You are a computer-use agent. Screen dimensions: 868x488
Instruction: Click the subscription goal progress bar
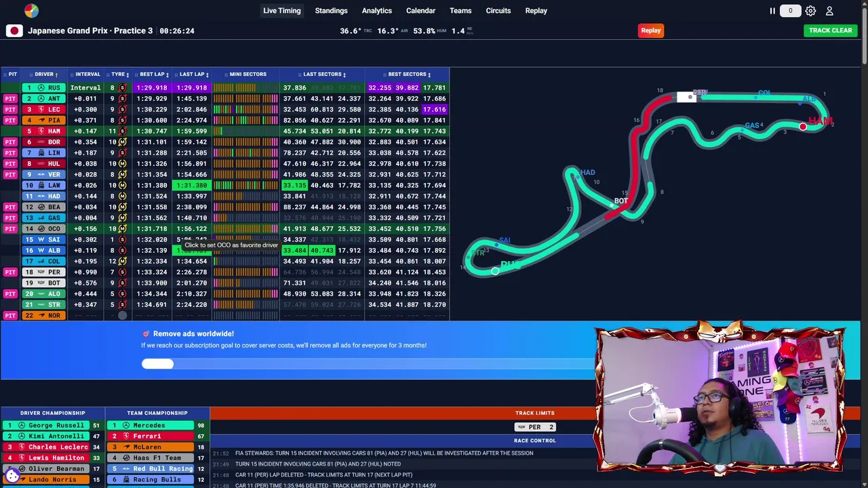pos(368,364)
